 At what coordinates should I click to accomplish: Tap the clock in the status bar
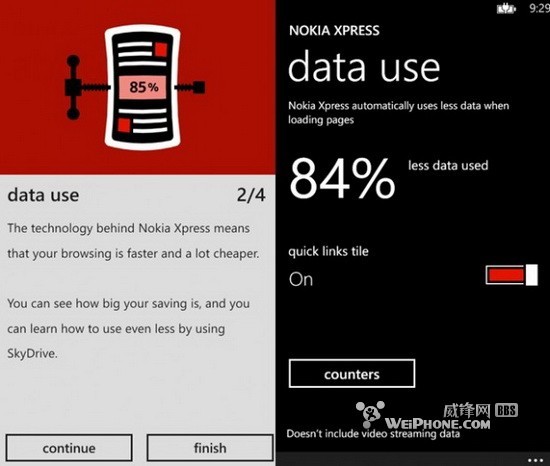pos(539,8)
